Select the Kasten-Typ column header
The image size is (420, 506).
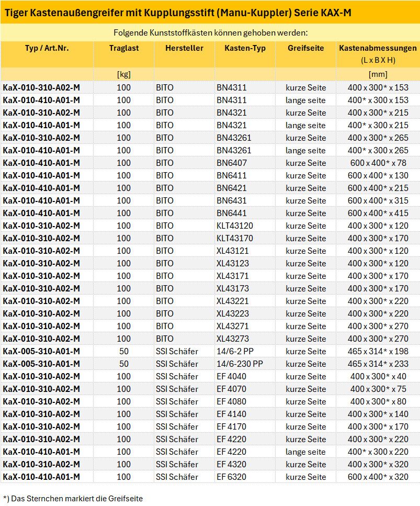point(245,48)
